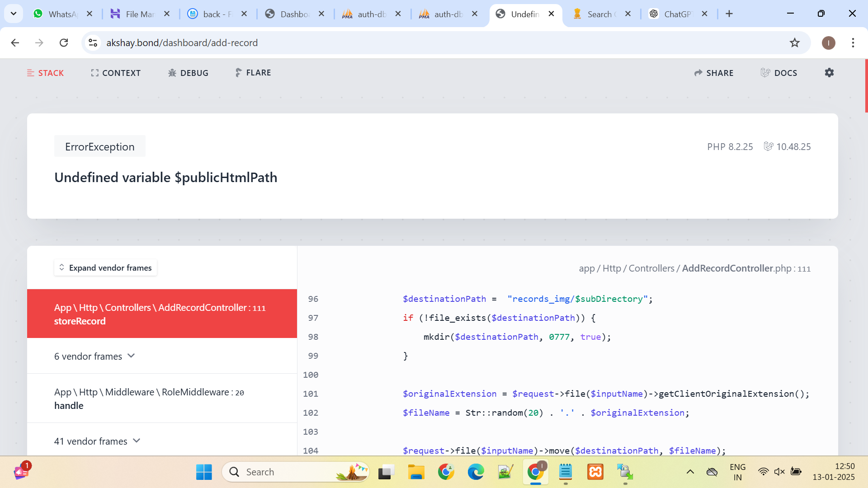Screen dimensions: 868x488
Task: Click the SHARE button
Action: click(x=714, y=73)
